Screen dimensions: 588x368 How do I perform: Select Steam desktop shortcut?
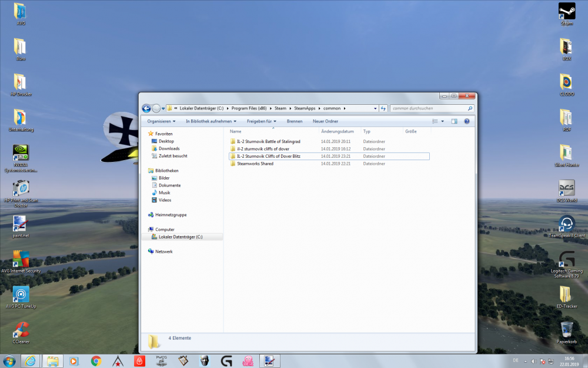pos(567,14)
